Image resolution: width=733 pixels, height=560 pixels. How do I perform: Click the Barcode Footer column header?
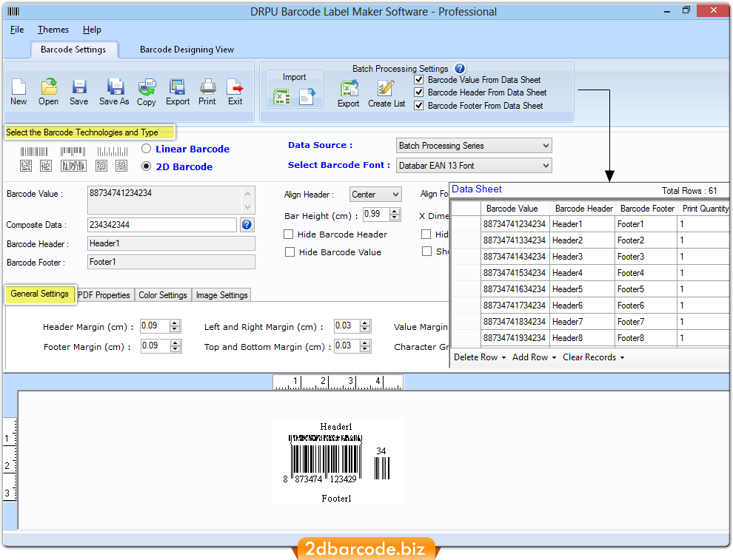pyautogui.click(x=646, y=209)
